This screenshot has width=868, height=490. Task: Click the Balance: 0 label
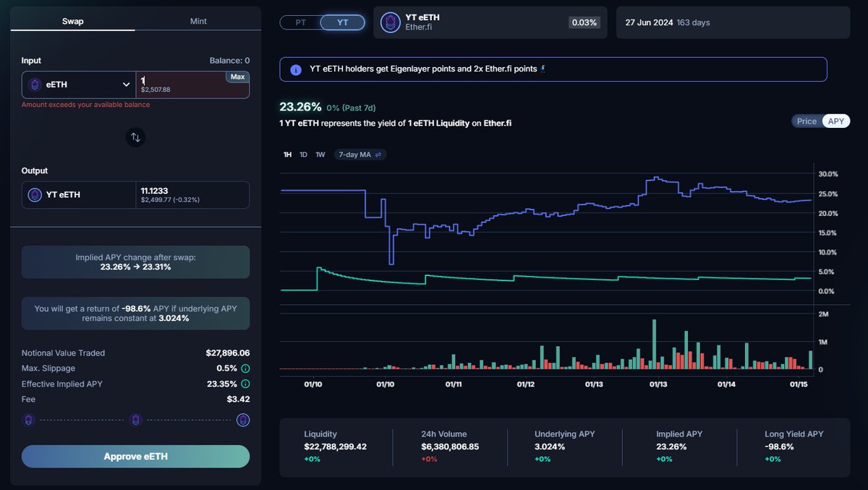point(229,61)
